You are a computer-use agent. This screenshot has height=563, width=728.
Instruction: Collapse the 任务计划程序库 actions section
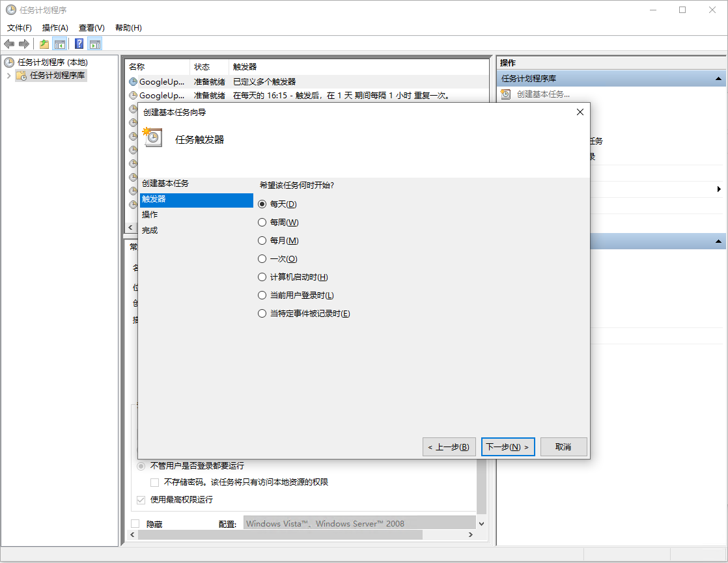click(719, 79)
